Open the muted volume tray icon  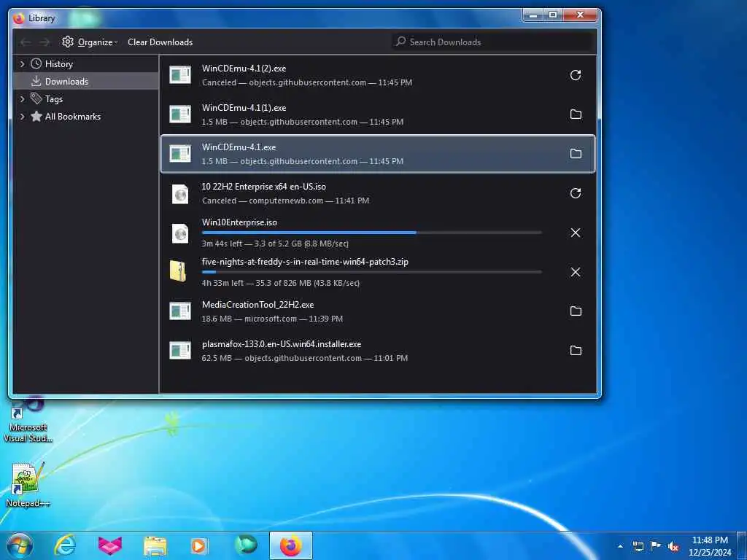coord(673,547)
